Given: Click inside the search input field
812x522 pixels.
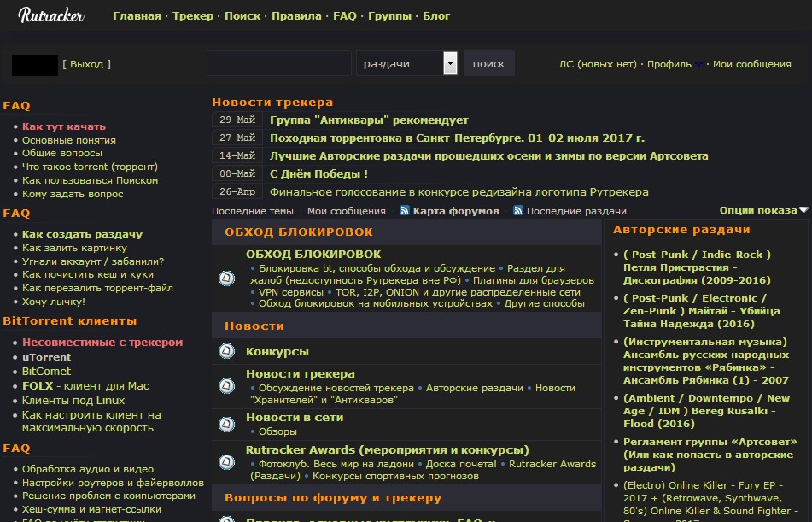Looking at the screenshot, I should (x=277, y=62).
